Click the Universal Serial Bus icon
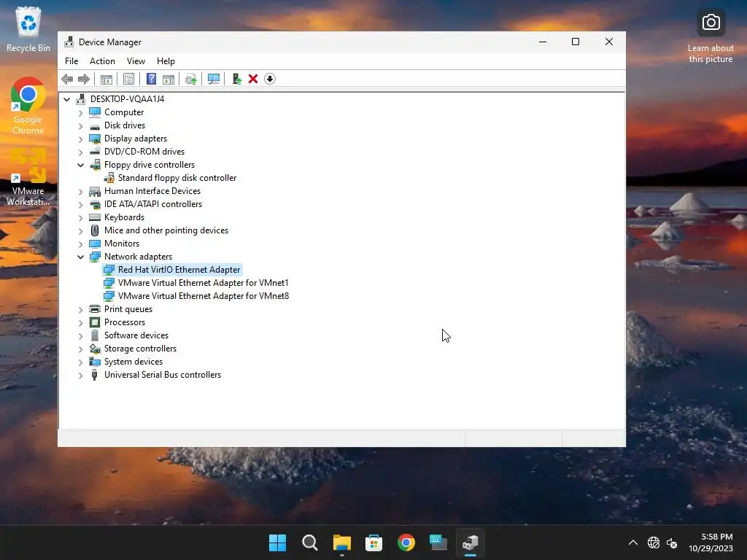This screenshot has width=747, height=560. tap(95, 375)
